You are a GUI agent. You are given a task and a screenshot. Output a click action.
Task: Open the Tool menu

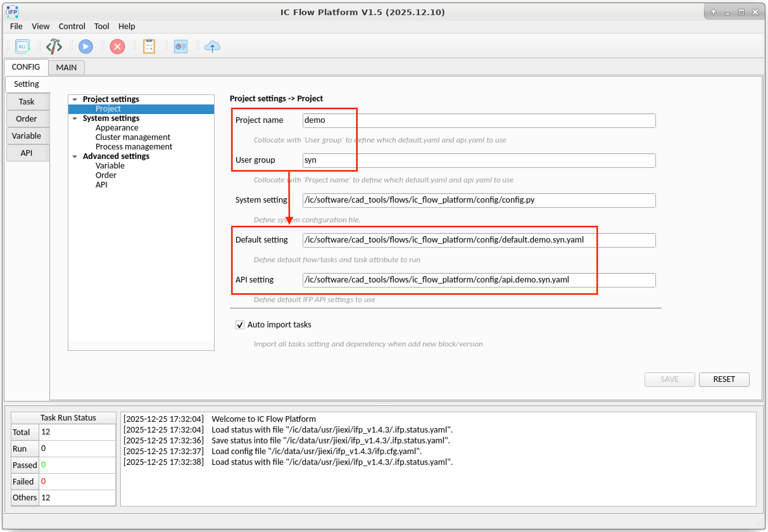[101, 26]
